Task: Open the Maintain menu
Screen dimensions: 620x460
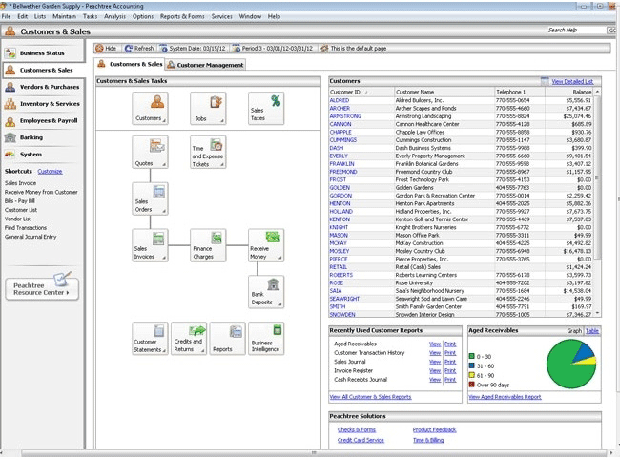Action: [64, 16]
